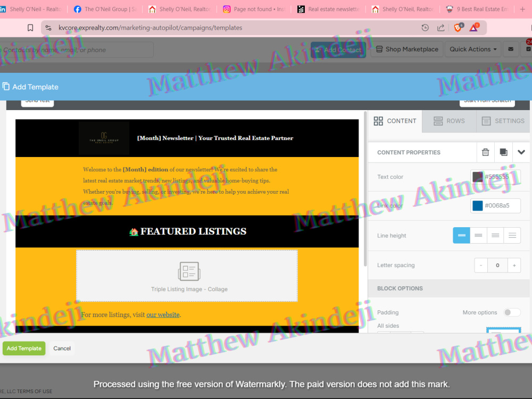Bookmark this page in the address bar
Screen dimensions: 532x399
click(x=30, y=28)
